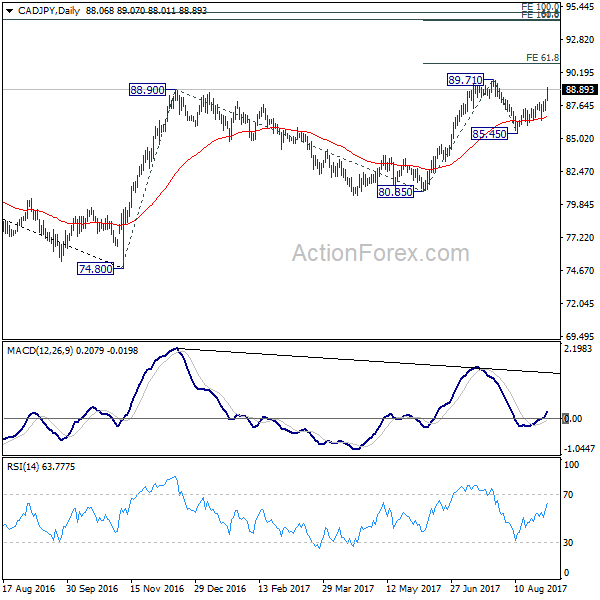Open the CADJPY chart dropdown triangle
600x600 pixels.
pos(10,11)
